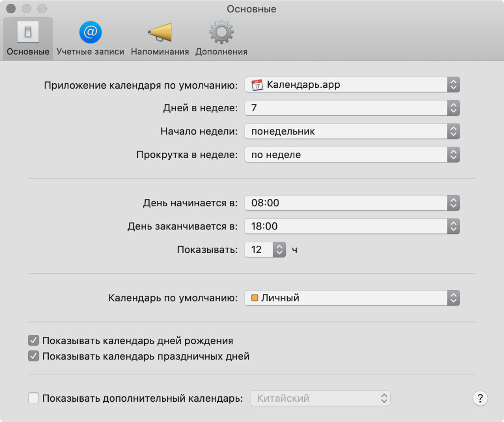Toggle Показывать календарь праздничных дней
504x422 pixels.
tap(33, 356)
